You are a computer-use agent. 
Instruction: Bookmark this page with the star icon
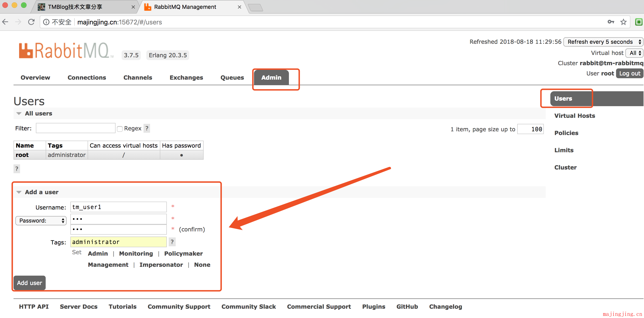tap(623, 22)
